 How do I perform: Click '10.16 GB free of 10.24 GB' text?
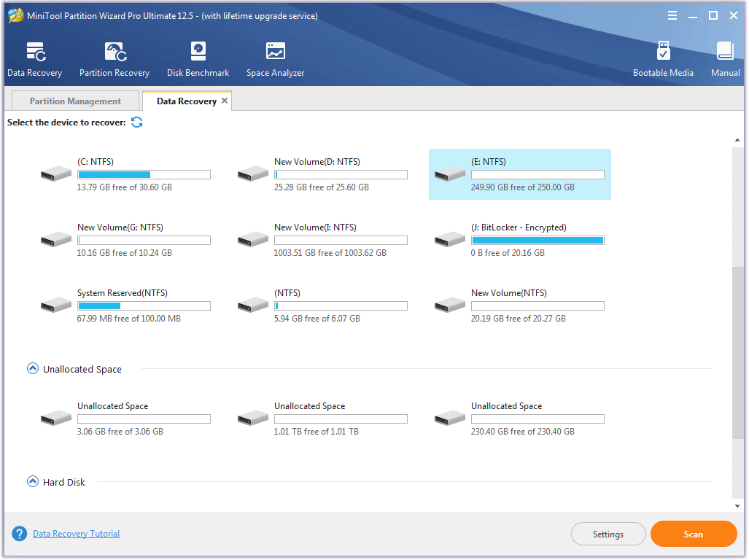(125, 252)
